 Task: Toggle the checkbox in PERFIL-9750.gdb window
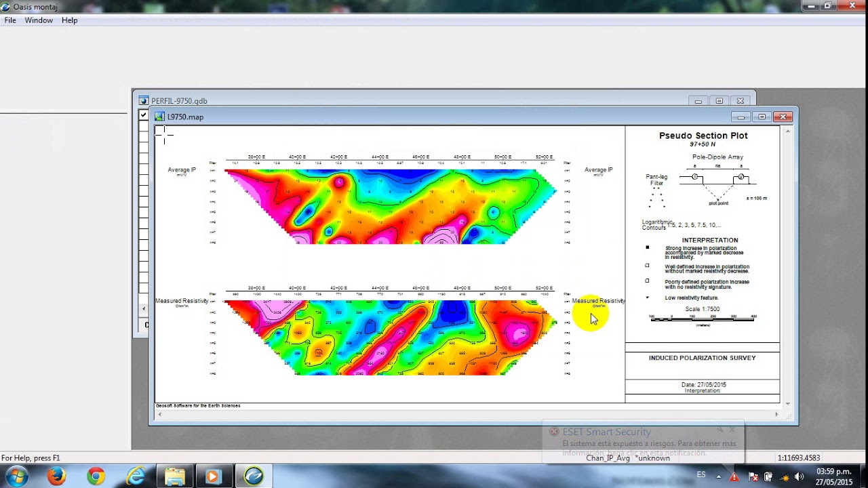tap(143, 115)
